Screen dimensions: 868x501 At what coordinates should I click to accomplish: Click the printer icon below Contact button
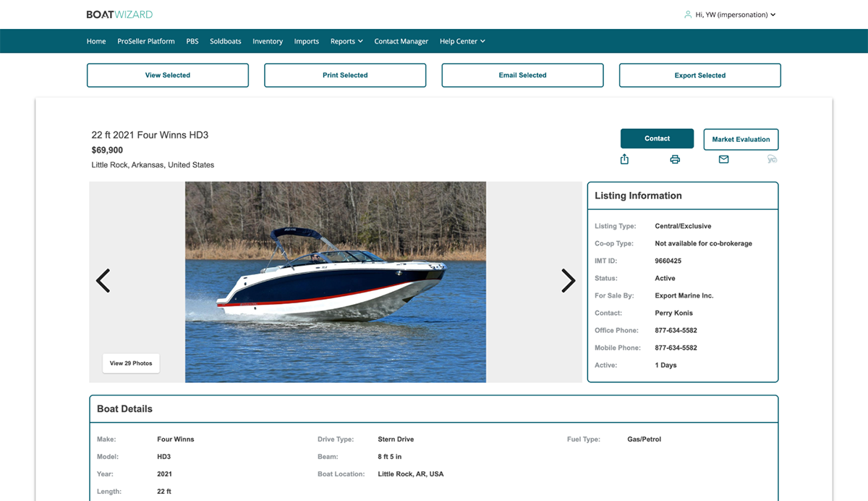[675, 159]
